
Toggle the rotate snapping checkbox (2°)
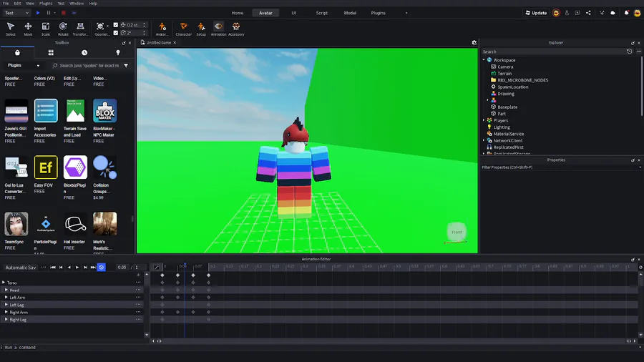[116, 33]
